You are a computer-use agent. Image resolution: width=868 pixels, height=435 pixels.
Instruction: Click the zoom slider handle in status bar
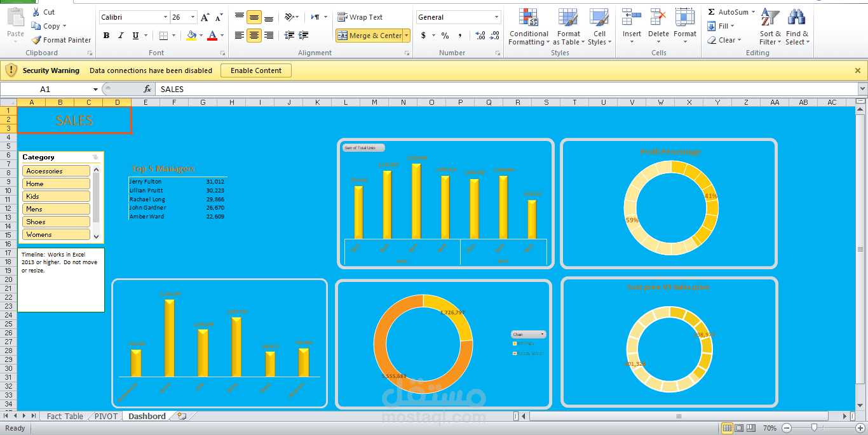(813, 428)
